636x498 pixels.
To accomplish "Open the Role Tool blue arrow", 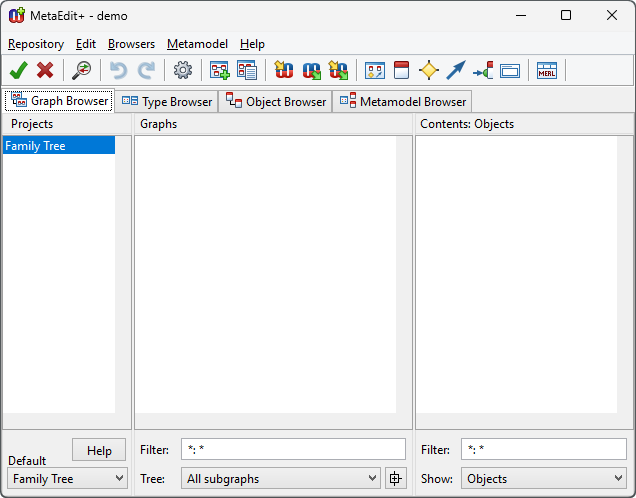I will pyautogui.click(x=456, y=71).
